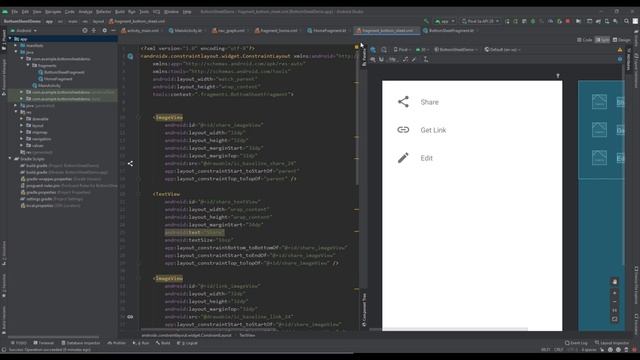Open the Build tool window at bottom
Screen dimensions: 640x360
163,343
